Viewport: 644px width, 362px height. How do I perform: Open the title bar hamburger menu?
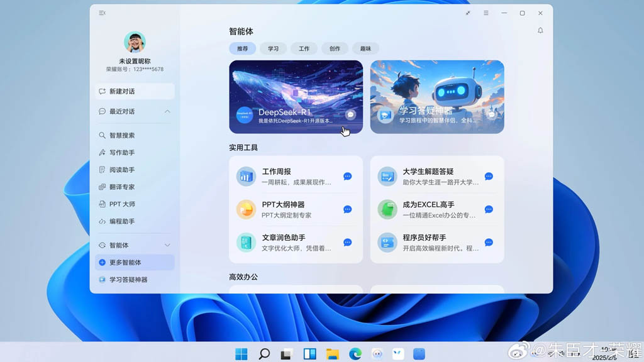click(x=486, y=13)
